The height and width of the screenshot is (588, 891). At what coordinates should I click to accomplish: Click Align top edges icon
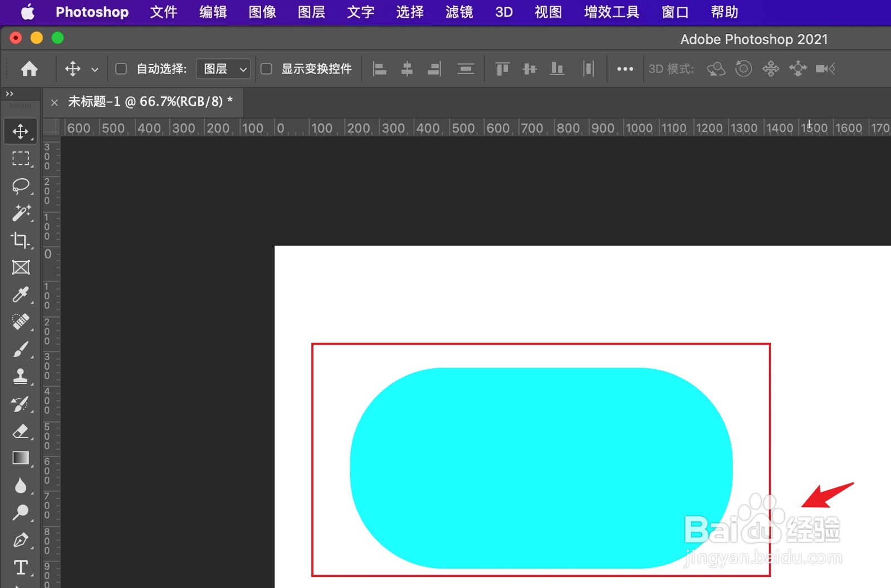point(502,68)
